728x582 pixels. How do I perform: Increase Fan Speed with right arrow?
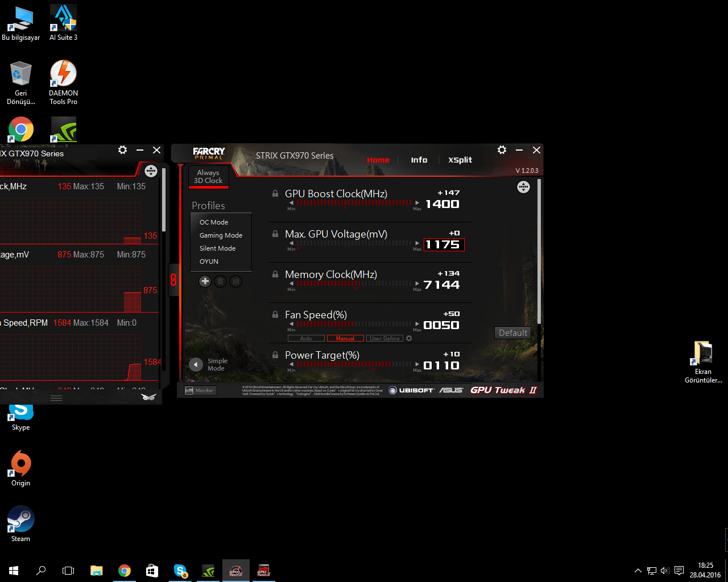tap(417, 324)
